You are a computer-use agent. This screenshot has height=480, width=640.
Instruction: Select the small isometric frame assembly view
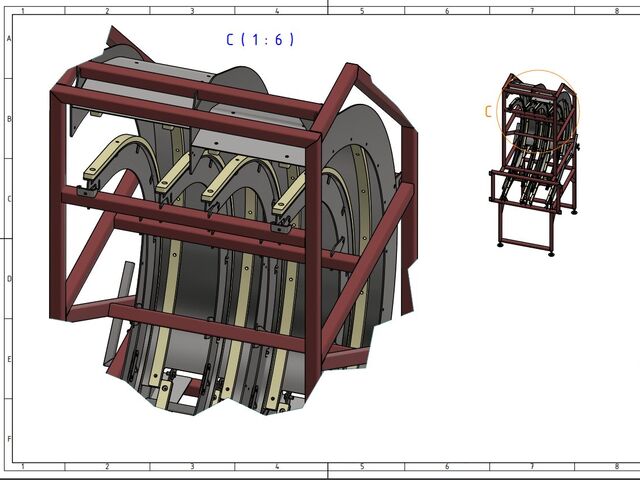point(534,165)
